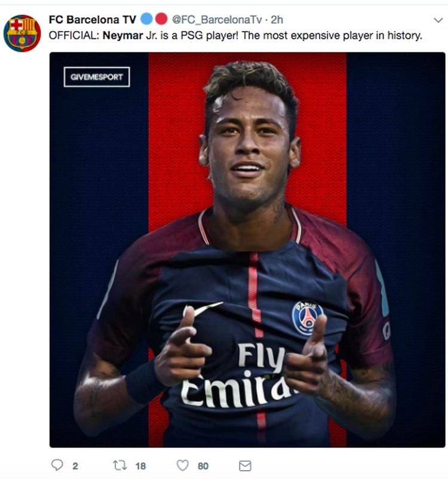Open the 2h timestamp permalink
The width and height of the screenshot is (448, 479).
pyautogui.click(x=277, y=20)
